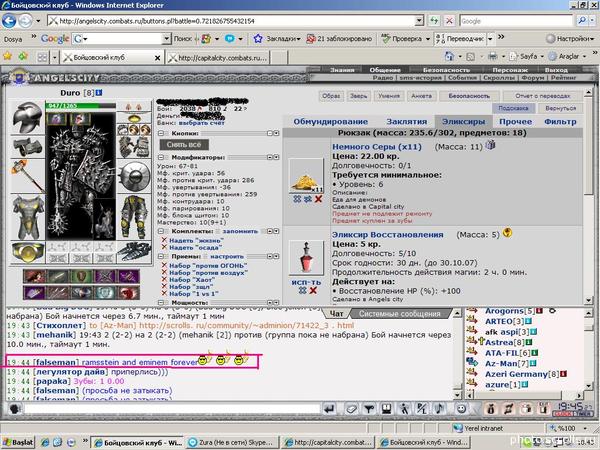Switch to the Эликсиры tab

pyautogui.click(x=463, y=122)
